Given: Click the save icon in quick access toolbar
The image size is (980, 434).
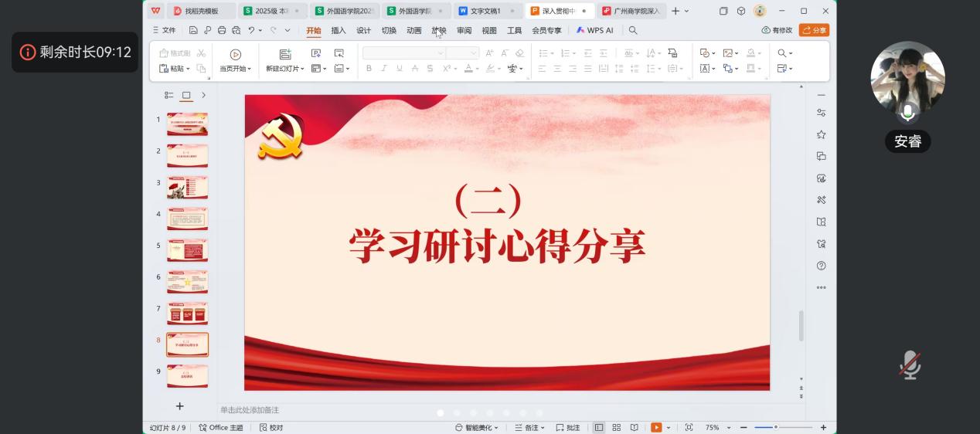Looking at the screenshot, I should pos(193,30).
